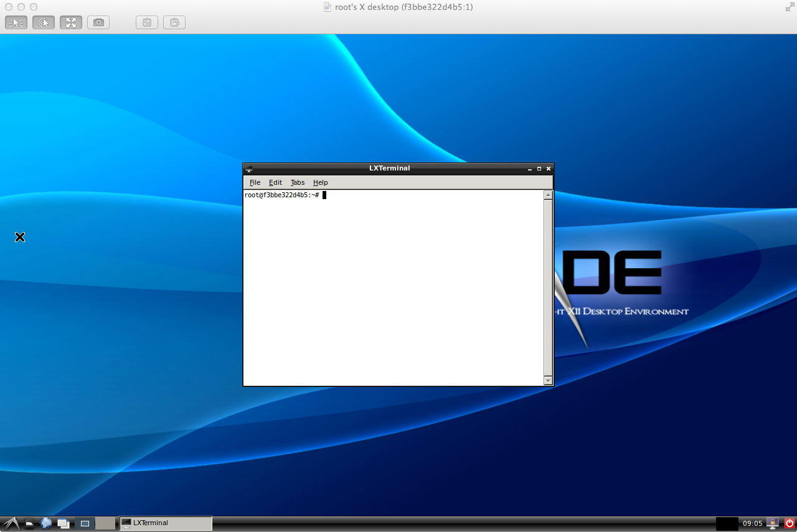Open the Edit menu in LXTerminal
This screenshot has height=532, width=797.
click(275, 182)
